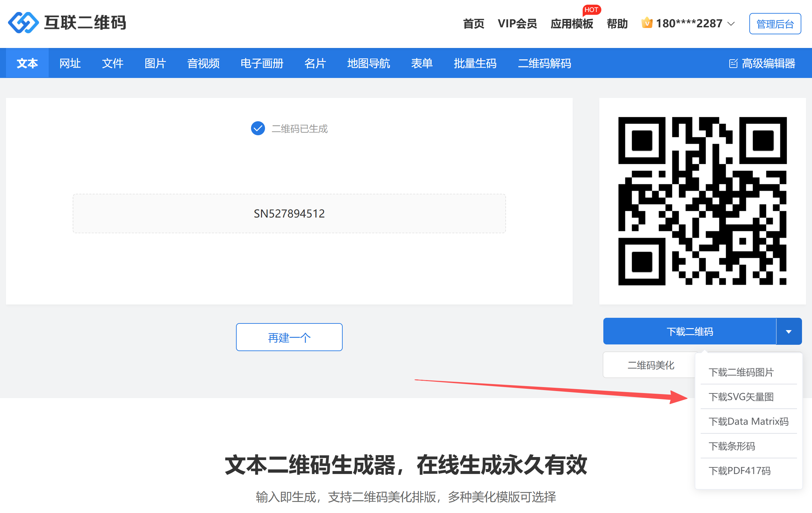Click the VIP crown icon beside the account number

(647, 23)
